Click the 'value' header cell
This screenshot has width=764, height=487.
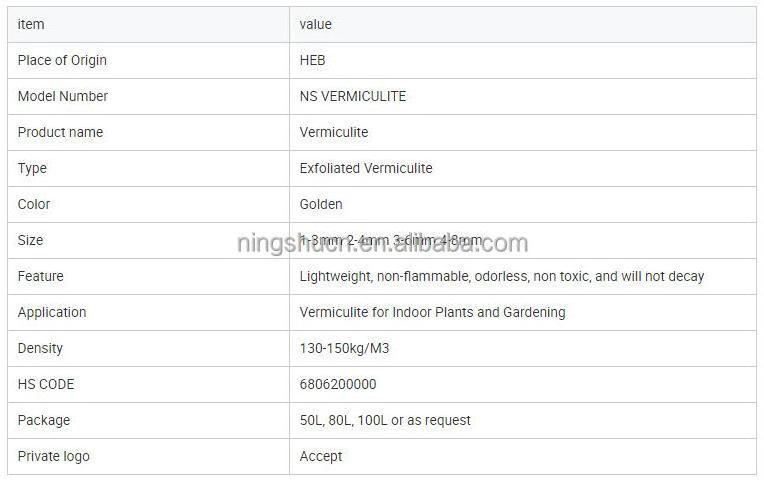pyautogui.click(x=315, y=24)
